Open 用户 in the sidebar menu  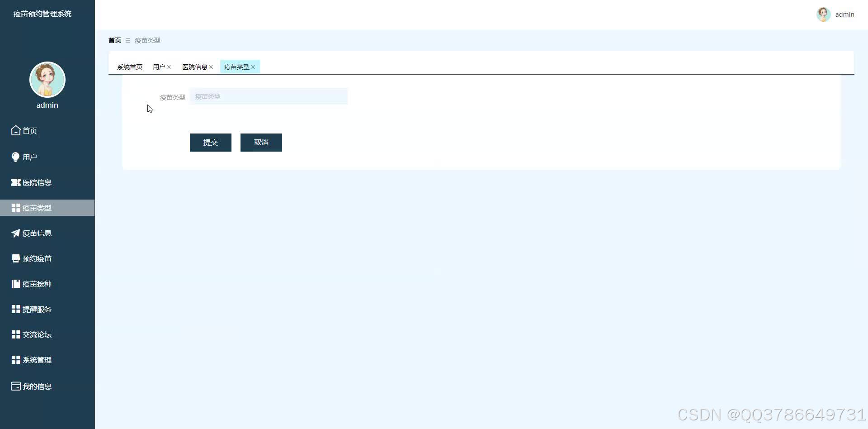coord(47,157)
